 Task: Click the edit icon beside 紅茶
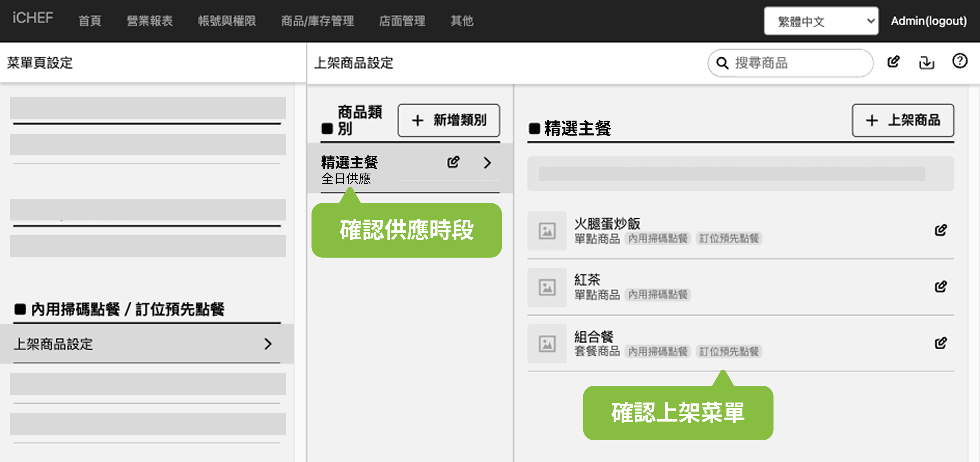pos(940,286)
